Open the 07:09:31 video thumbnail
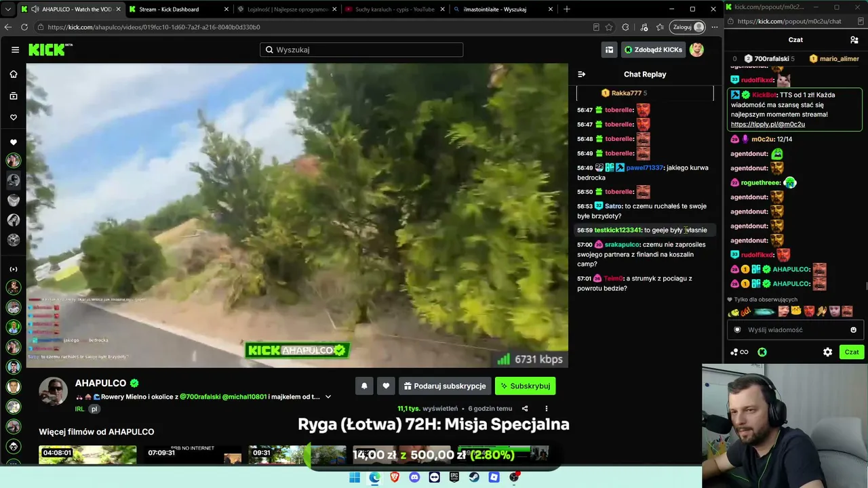 193,455
